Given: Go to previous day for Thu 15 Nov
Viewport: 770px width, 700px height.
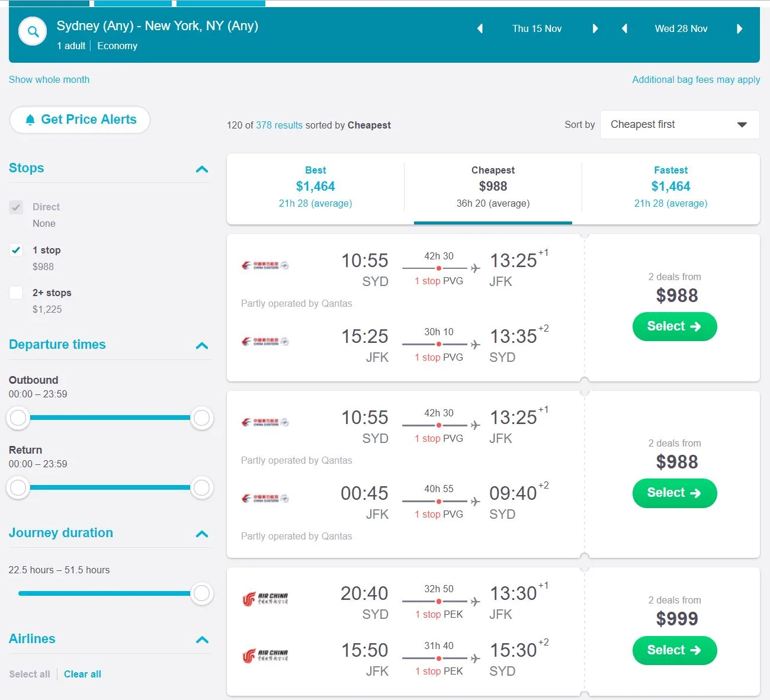Looking at the screenshot, I should tap(480, 29).
